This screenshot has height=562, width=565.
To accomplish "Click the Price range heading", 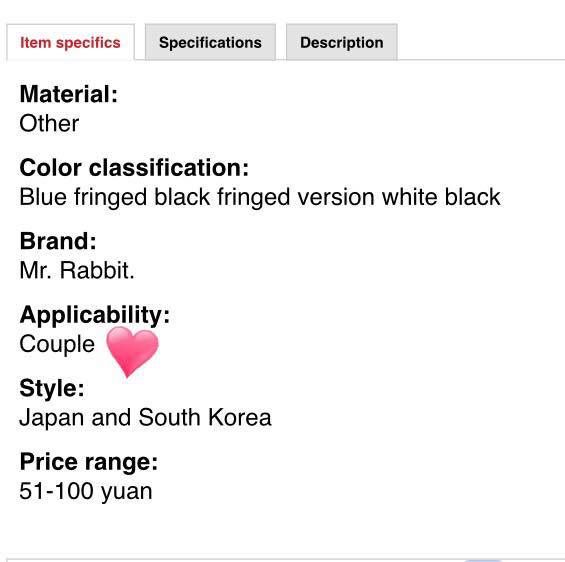I will [x=89, y=462].
